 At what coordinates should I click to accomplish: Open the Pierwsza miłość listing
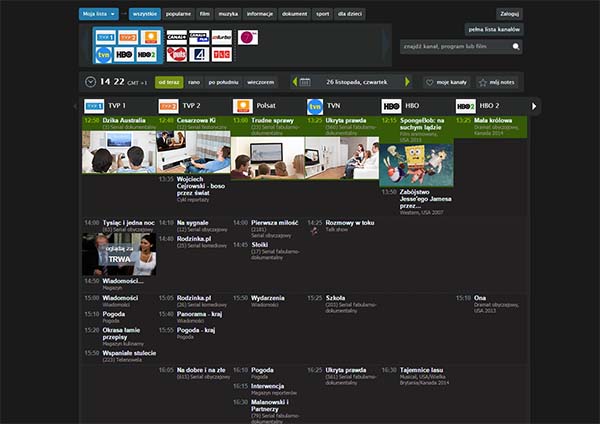(274, 222)
